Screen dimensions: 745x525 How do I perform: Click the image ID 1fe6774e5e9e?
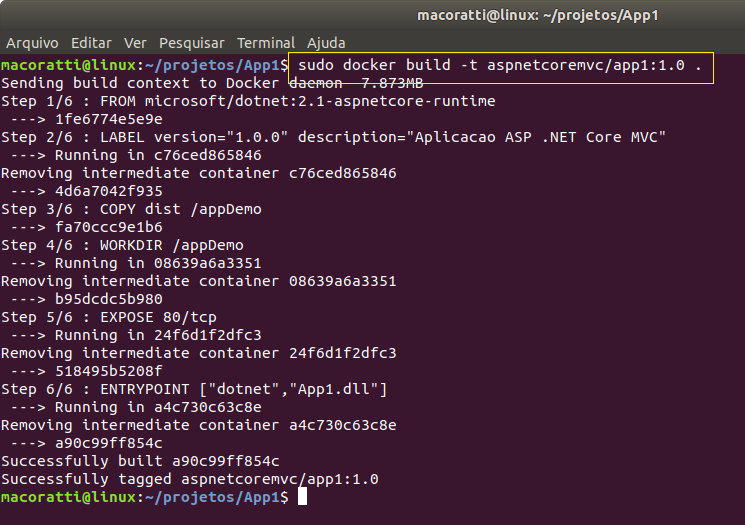coord(109,119)
